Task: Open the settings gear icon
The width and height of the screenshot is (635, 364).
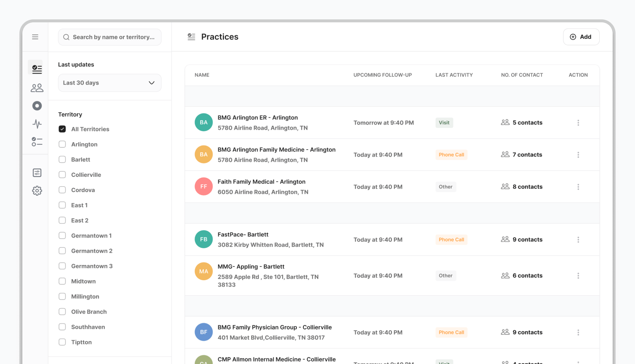Action: (x=37, y=191)
